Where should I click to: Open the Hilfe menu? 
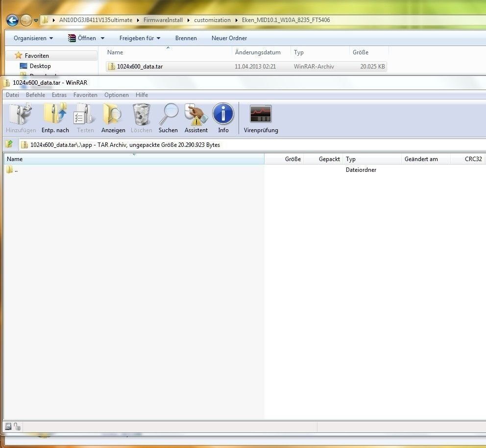(142, 95)
